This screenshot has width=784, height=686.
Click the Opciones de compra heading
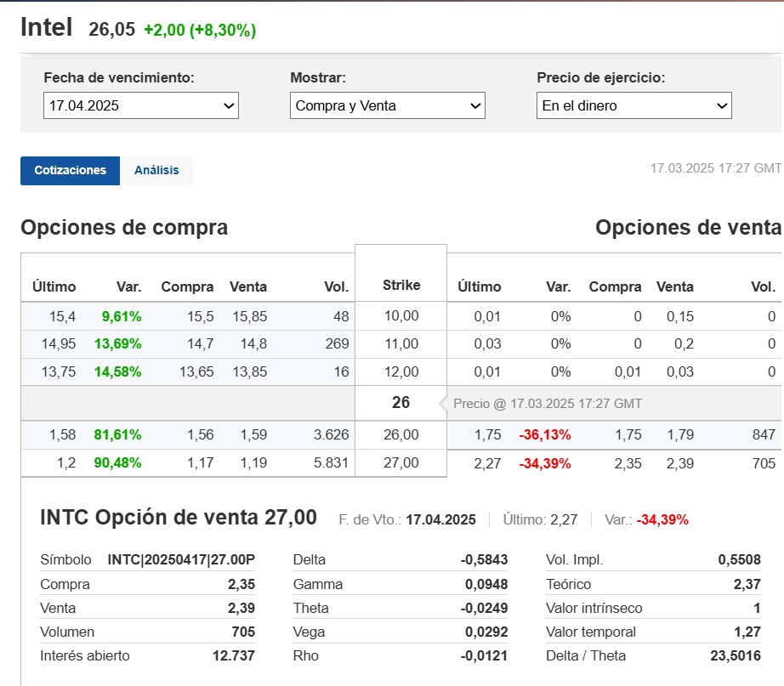click(x=124, y=228)
